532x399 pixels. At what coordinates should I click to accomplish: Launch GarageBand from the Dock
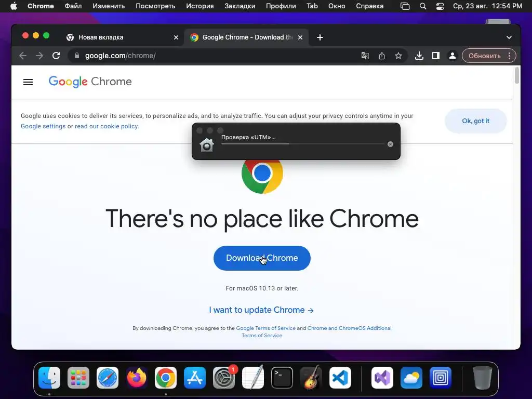tap(311, 377)
